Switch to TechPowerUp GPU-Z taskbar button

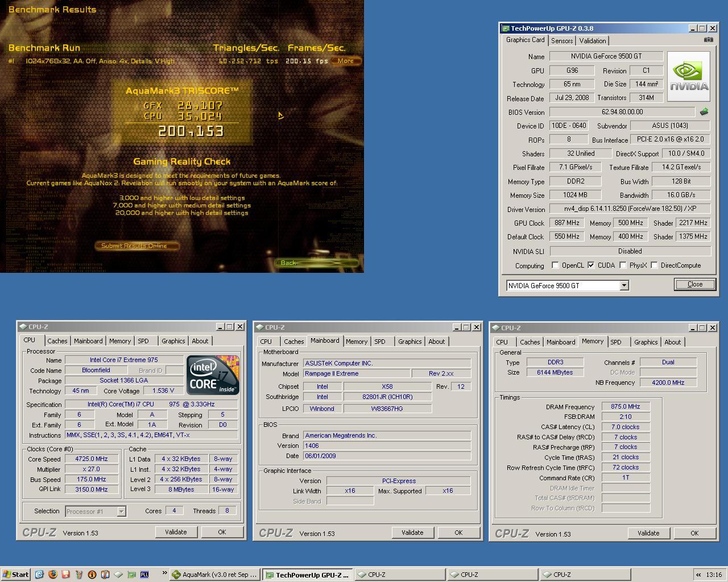[308, 575]
